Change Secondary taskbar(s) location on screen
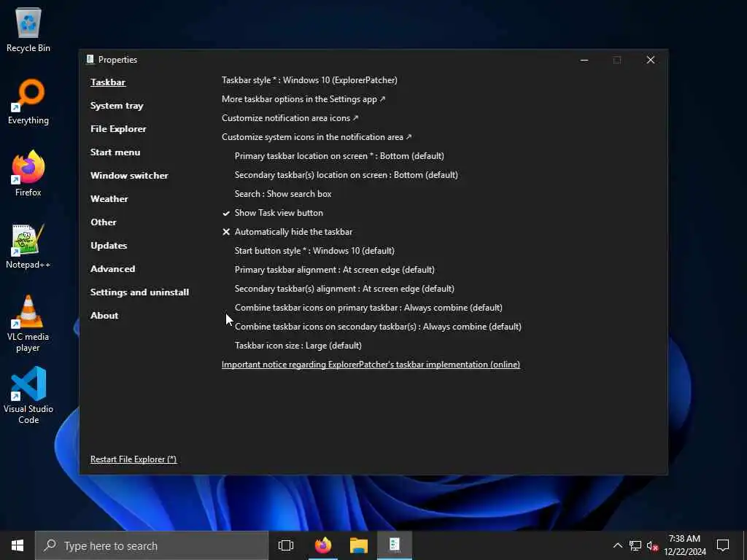The image size is (747, 560). click(347, 175)
